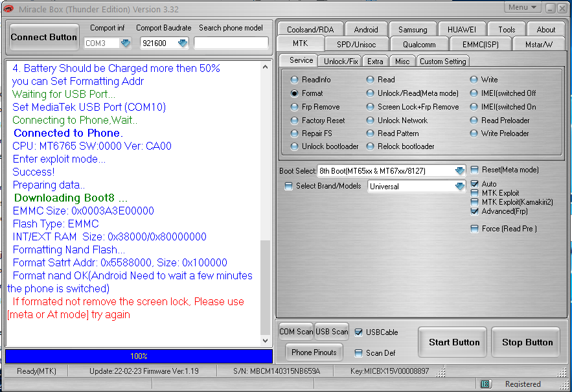Select the Unlock bootloader radio button

[294, 146]
